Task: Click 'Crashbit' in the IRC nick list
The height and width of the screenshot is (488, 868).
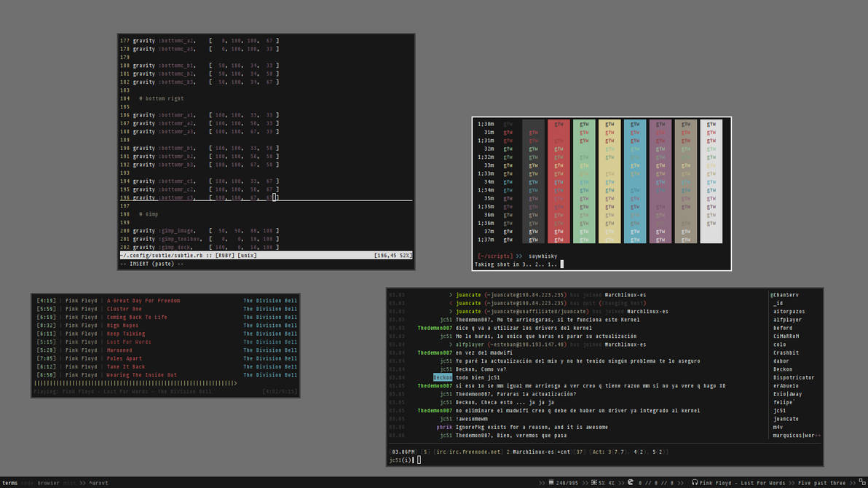Action: (786, 353)
